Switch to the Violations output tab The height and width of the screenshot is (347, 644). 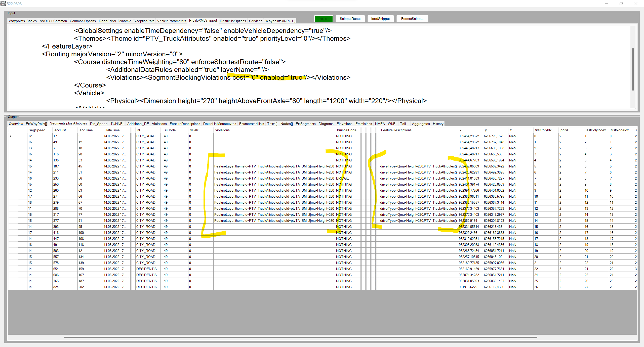click(159, 124)
